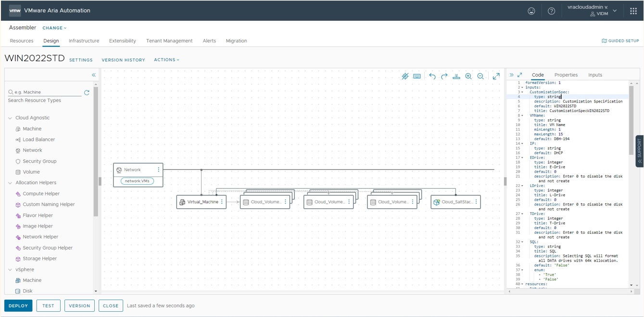
Task: Collapse the resource types side panel
Action: [94, 75]
